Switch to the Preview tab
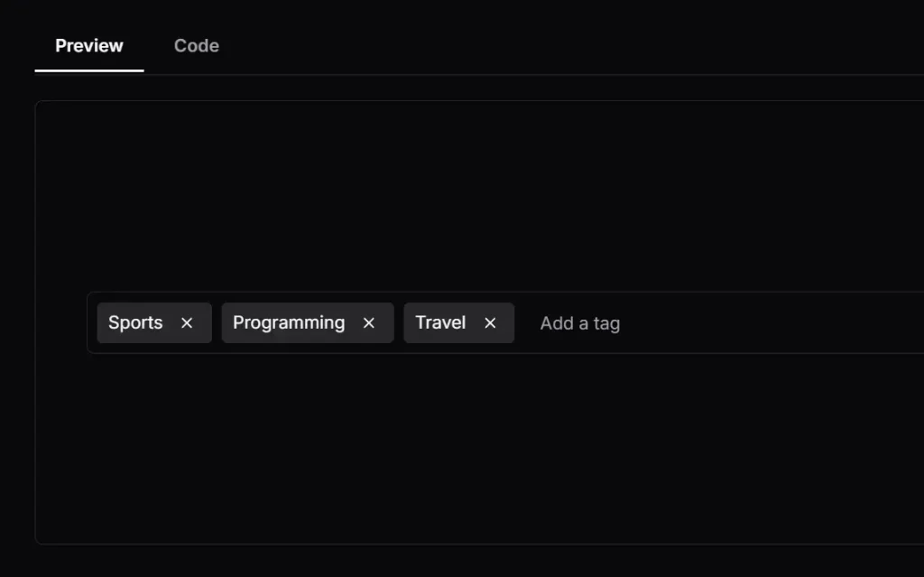 88,45
